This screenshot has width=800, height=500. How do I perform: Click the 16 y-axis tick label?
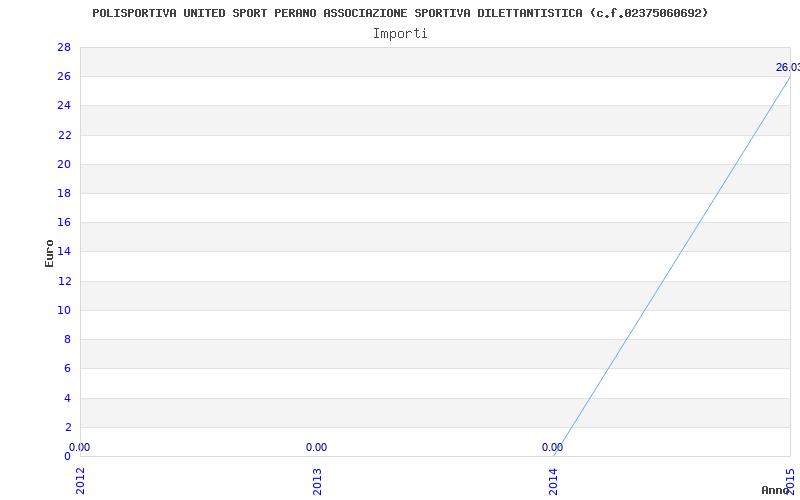64,222
